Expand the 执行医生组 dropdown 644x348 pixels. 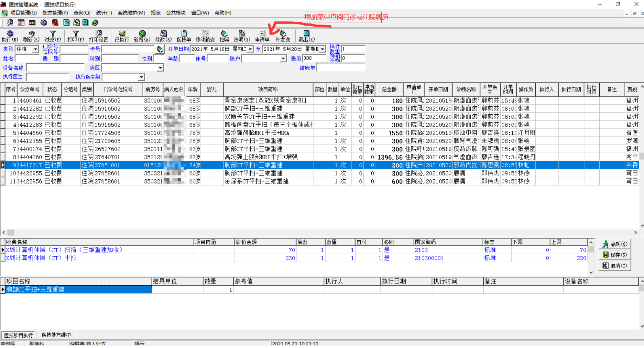pyautogui.click(x=141, y=77)
